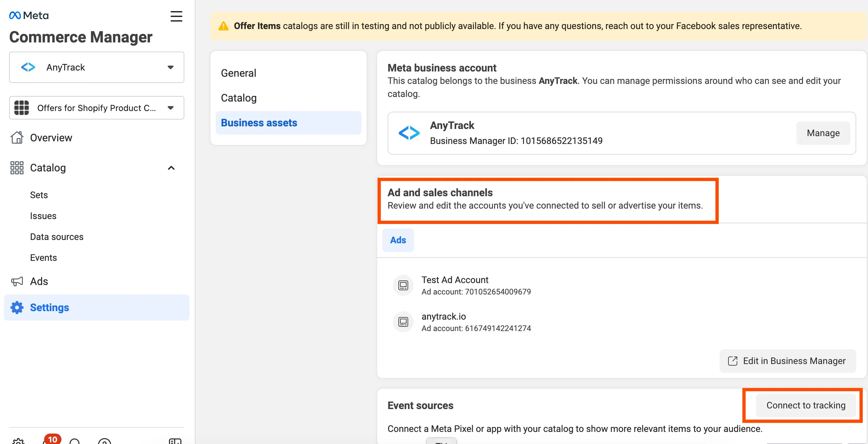Open the bottom gear settings icon
The width and height of the screenshot is (868, 444).
[x=18, y=441]
